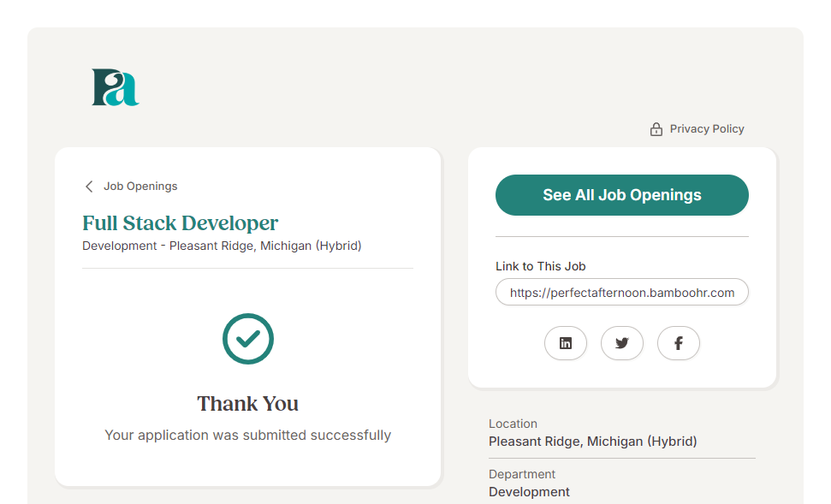Image resolution: width=831 pixels, height=504 pixels.
Task: Select the job URL text field
Action: click(621, 293)
